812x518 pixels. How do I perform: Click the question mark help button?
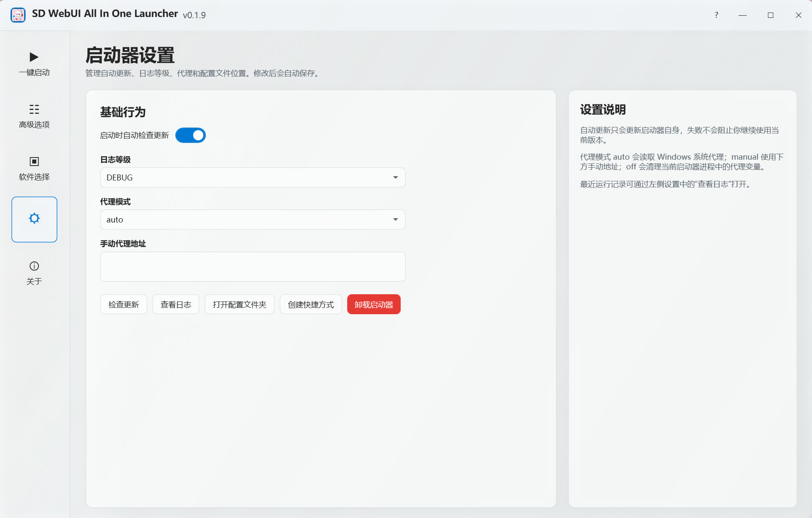(716, 15)
